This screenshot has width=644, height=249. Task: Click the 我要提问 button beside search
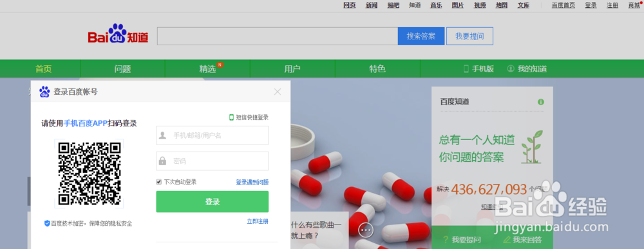(469, 36)
